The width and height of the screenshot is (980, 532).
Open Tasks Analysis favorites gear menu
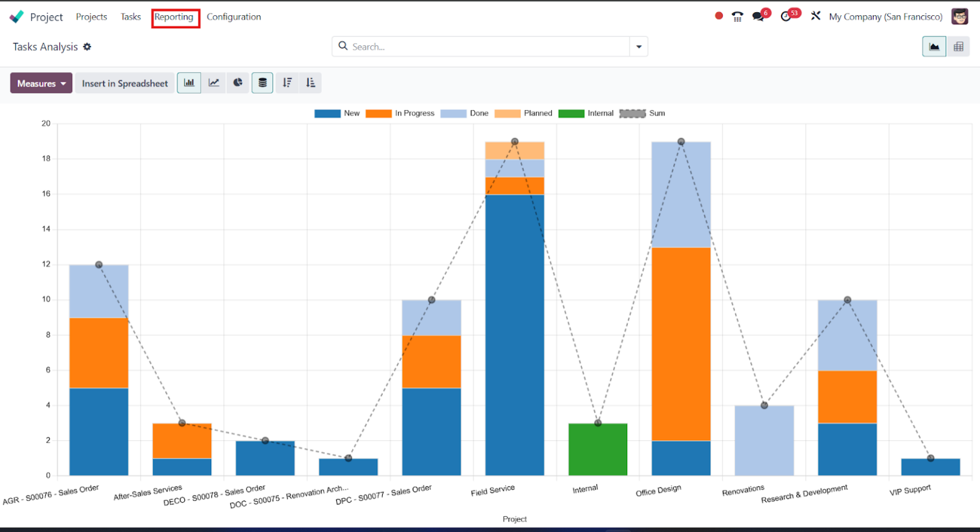point(87,47)
